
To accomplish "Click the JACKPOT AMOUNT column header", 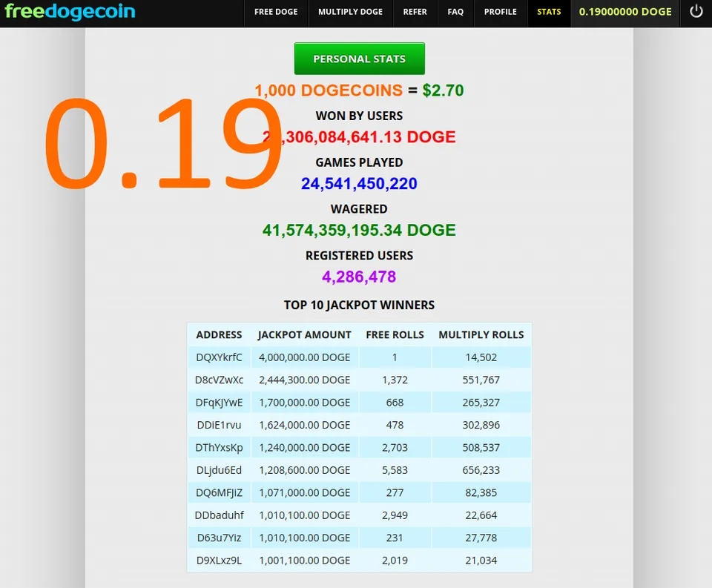I will coord(304,335).
